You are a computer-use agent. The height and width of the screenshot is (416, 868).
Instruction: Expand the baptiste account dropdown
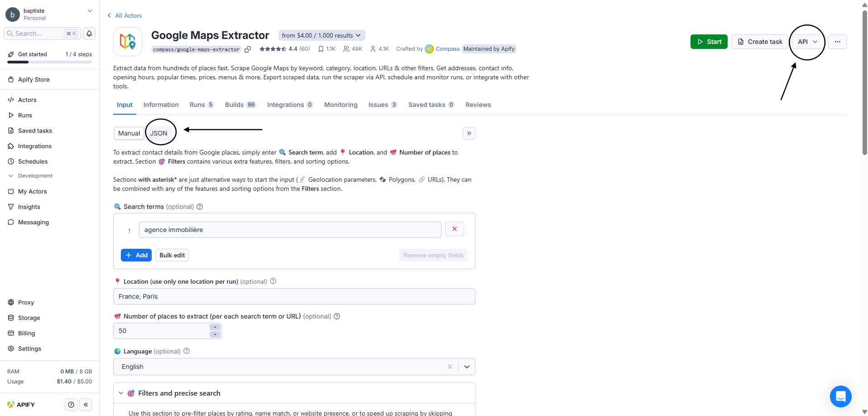click(x=90, y=11)
